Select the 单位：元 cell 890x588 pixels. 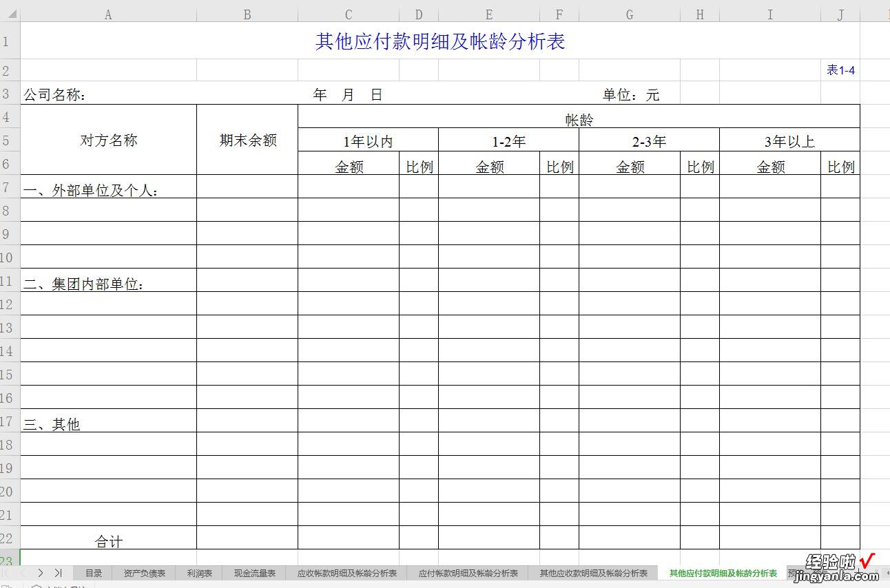click(x=630, y=94)
